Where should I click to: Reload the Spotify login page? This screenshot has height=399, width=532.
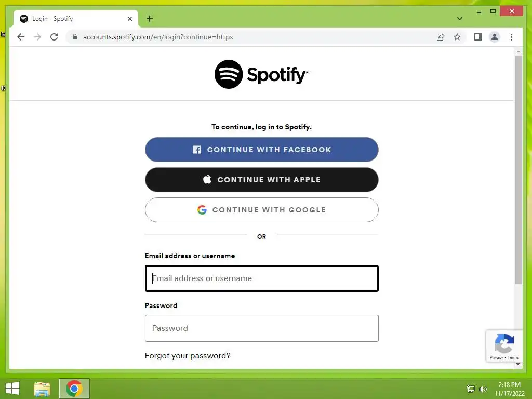coord(54,37)
